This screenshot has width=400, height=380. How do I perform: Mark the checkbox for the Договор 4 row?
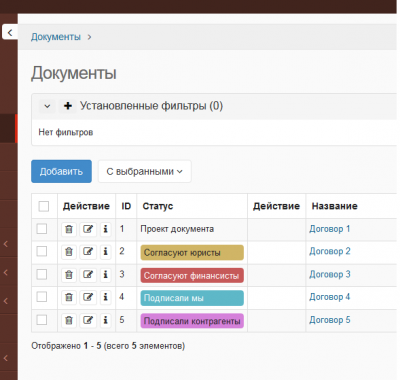tap(42, 297)
